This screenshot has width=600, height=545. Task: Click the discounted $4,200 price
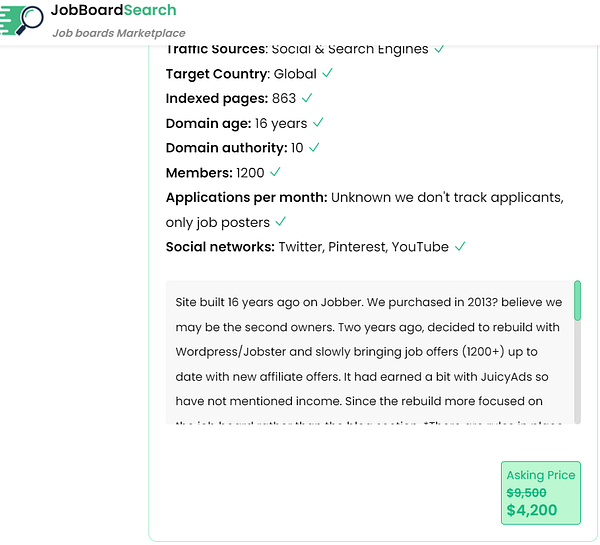532,510
